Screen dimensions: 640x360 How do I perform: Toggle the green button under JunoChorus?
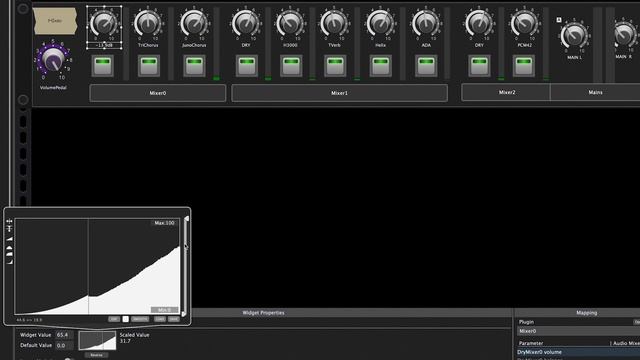coord(194,65)
